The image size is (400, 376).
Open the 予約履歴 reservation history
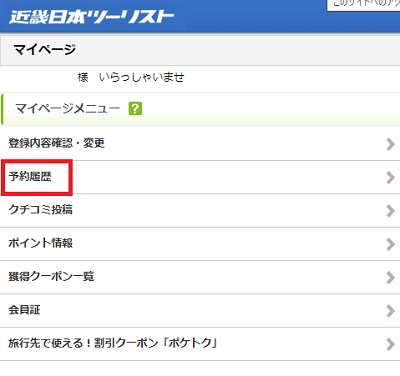[200, 177]
